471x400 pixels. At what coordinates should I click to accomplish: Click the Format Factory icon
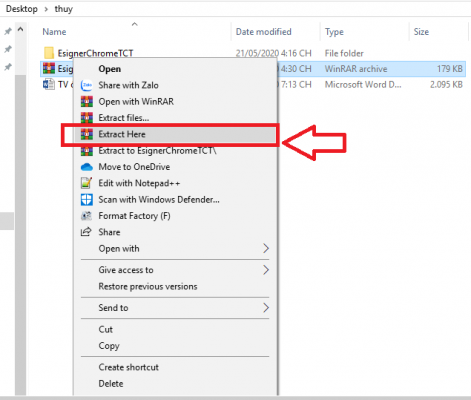click(86, 216)
